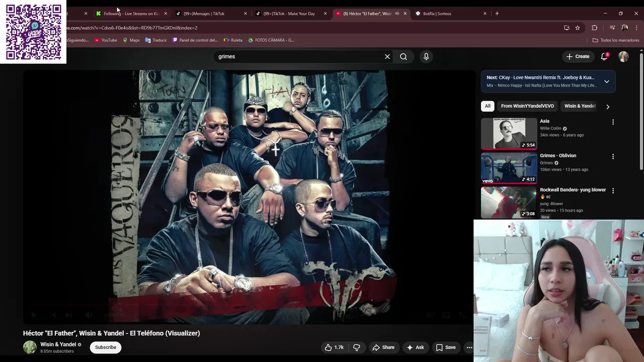Click the magnifier search button
Viewport: 644px width, 362px height.
(404, 57)
